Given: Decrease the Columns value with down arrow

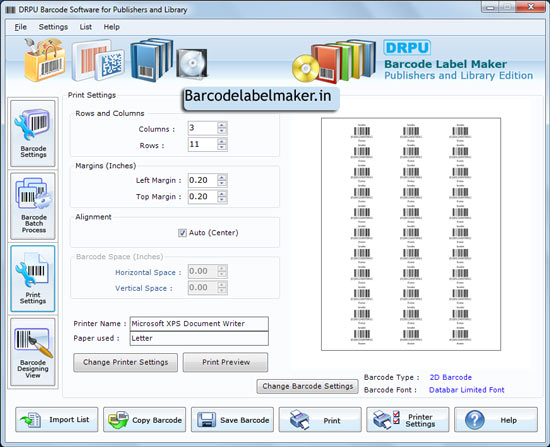Looking at the screenshot, I should click(x=222, y=131).
